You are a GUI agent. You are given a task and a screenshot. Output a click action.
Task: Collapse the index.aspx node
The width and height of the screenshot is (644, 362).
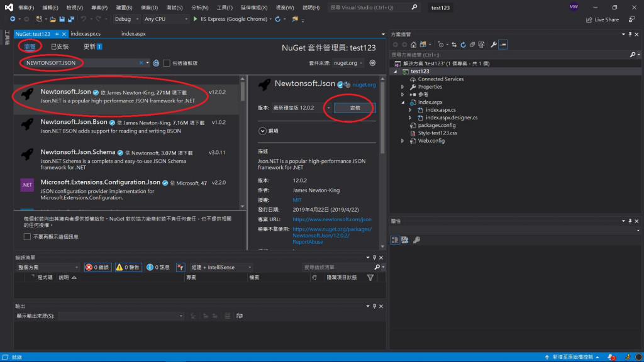[402, 102]
